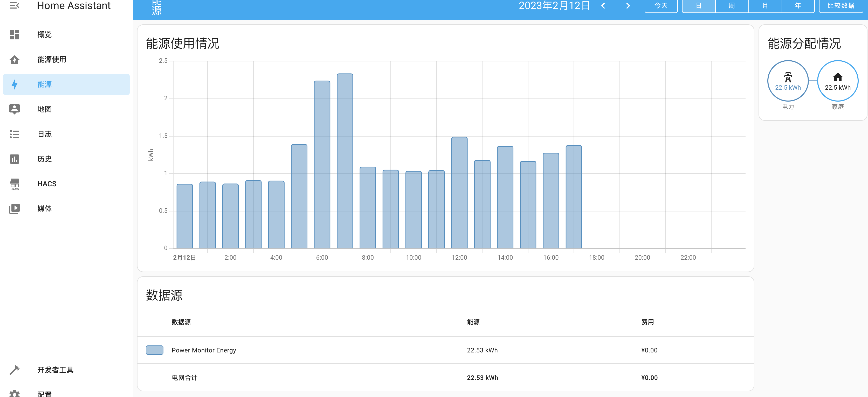Click the 今天 today button
868x397 pixels.
661,6
